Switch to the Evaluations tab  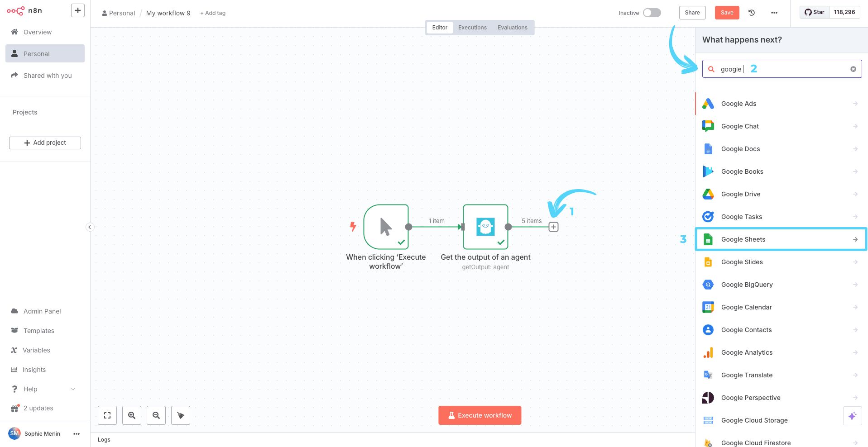pos(513,28)
